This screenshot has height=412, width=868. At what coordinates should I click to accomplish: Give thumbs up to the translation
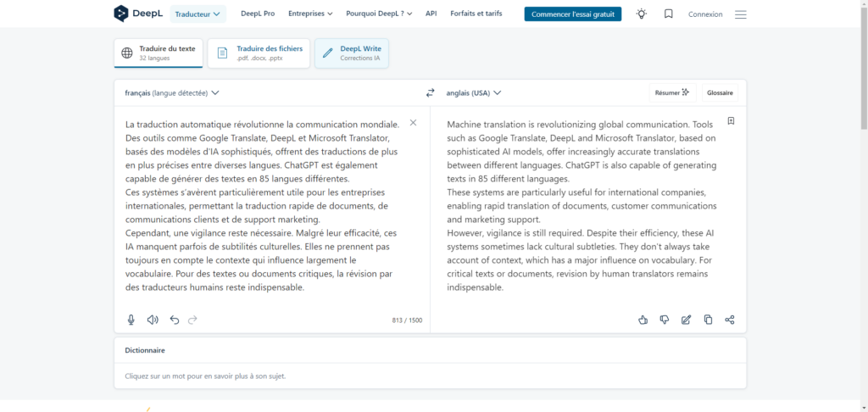coord(643,320)
